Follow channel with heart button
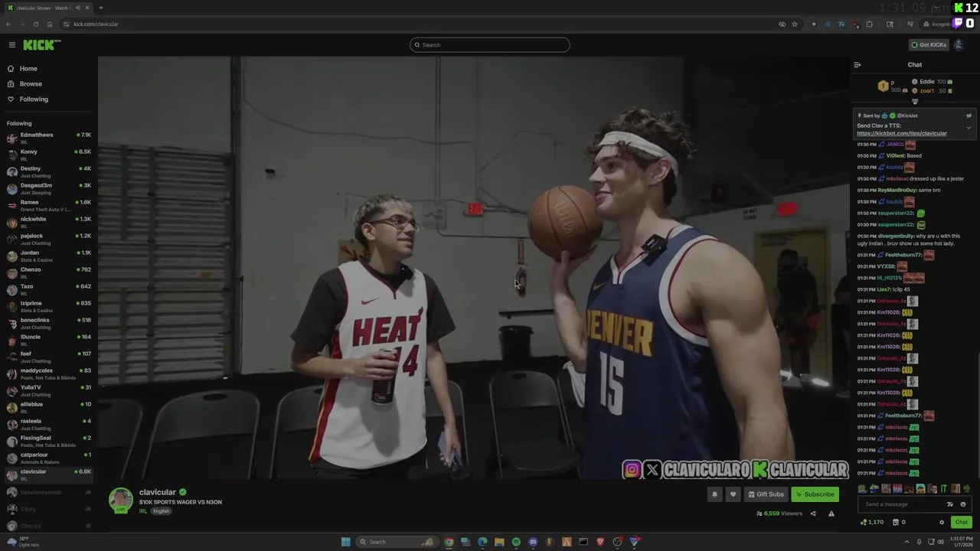 coord(733,494)
